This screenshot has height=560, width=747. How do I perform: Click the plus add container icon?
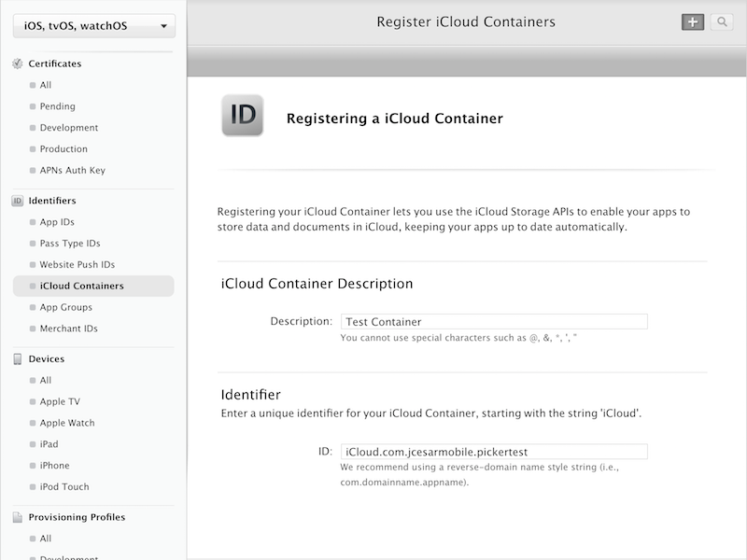(x=693, y=21)
